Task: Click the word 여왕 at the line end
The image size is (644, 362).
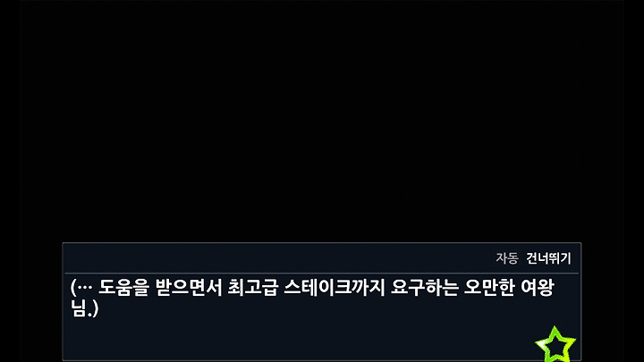Action: (x=538, y=287)
